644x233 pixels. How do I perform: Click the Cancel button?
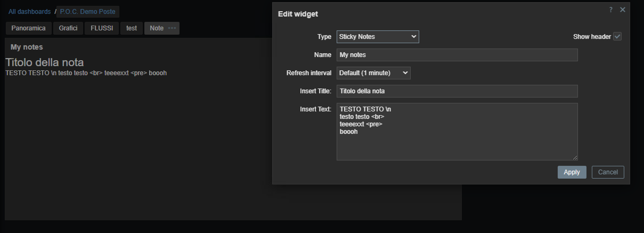pos(608,172)
